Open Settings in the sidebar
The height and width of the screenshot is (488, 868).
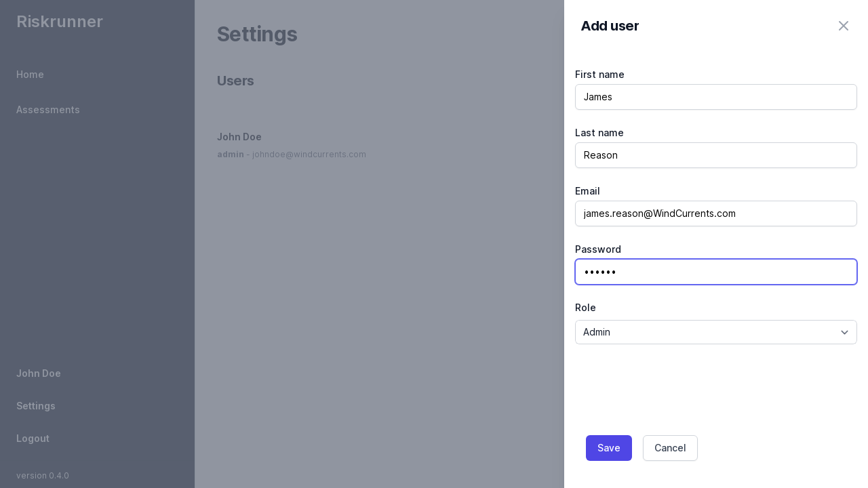pos(36,406)
